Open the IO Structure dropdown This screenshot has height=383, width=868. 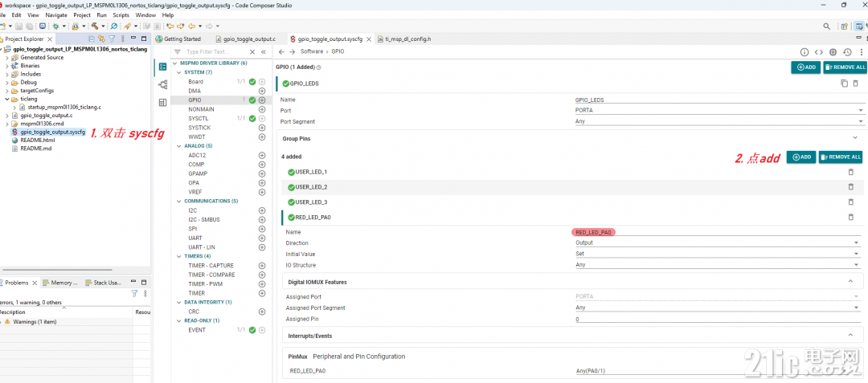coord(717,265)
